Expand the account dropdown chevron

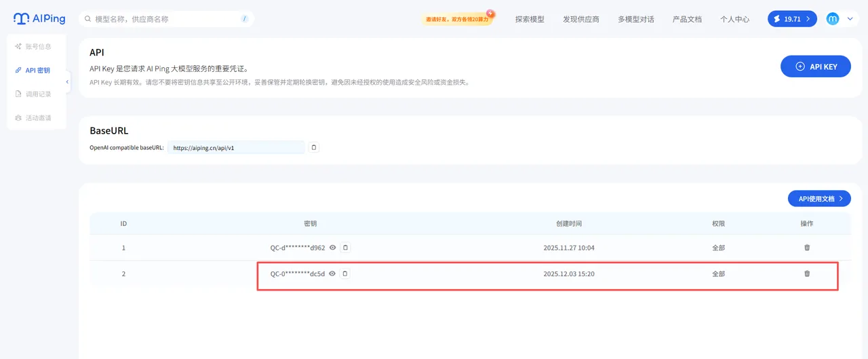click(x=850, y=19)
